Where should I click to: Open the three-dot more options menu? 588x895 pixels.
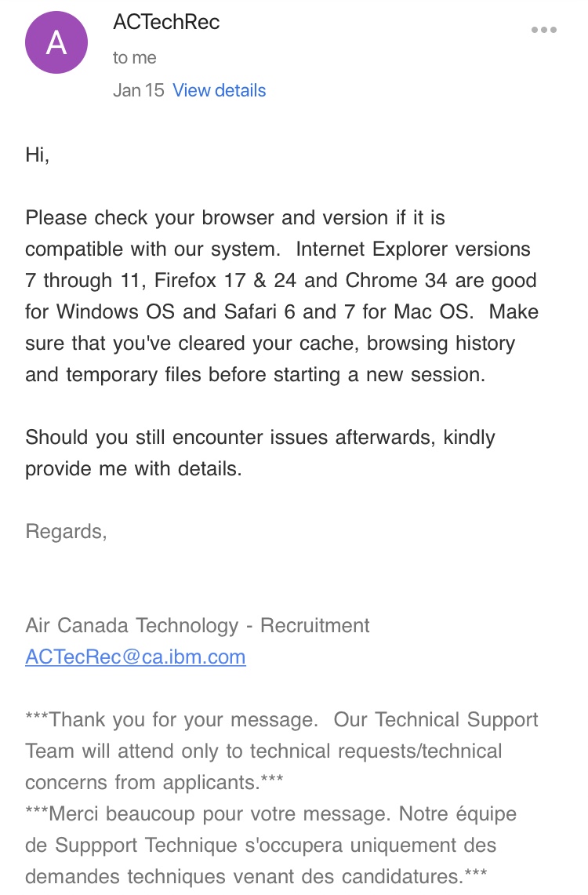(543, 31)
